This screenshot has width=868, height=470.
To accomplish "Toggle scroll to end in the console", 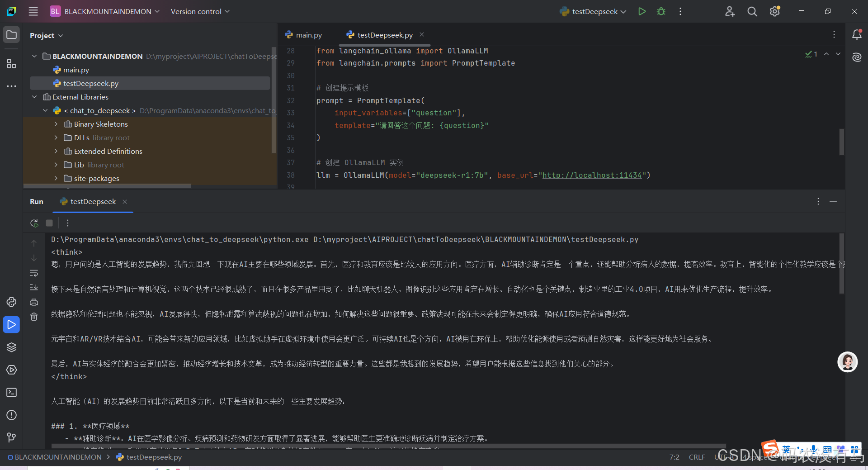I will coord(34,287).
